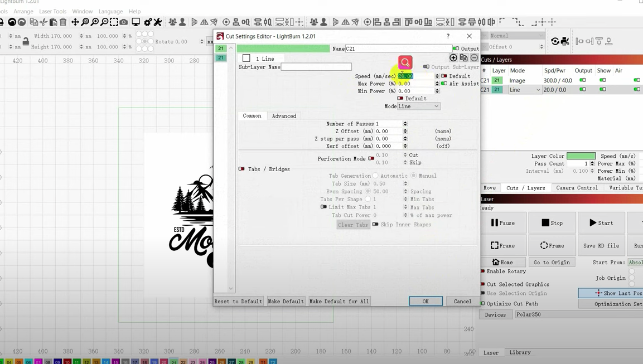Click the Undo arrow icon in toolbar
Viewport: 643px width, 364px height.
[x=12, y=22]
